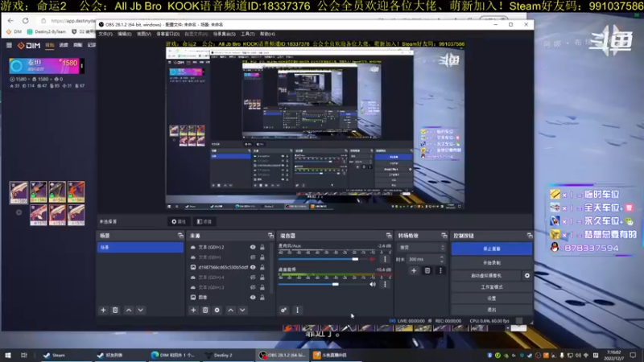Viewport: 644px width, 362px height.
Task: Open source properties gear in Sources toolbar
Action: 217,311
